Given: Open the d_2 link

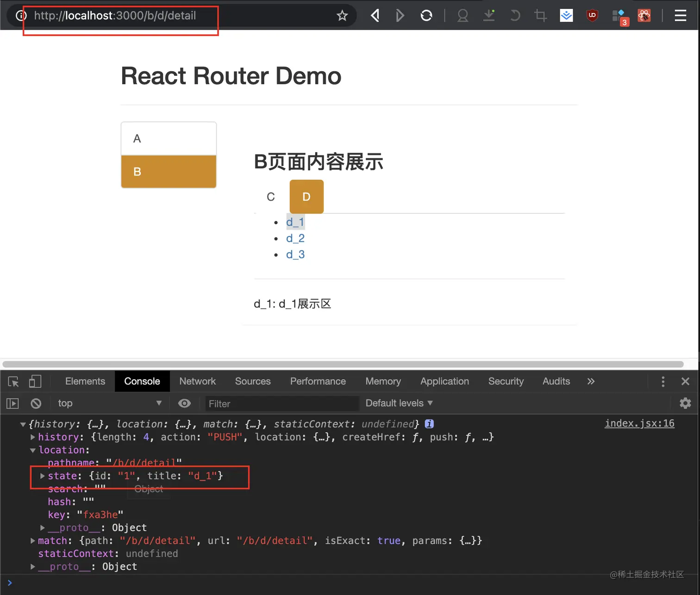Looking at the screenshot, I should 295,238.
